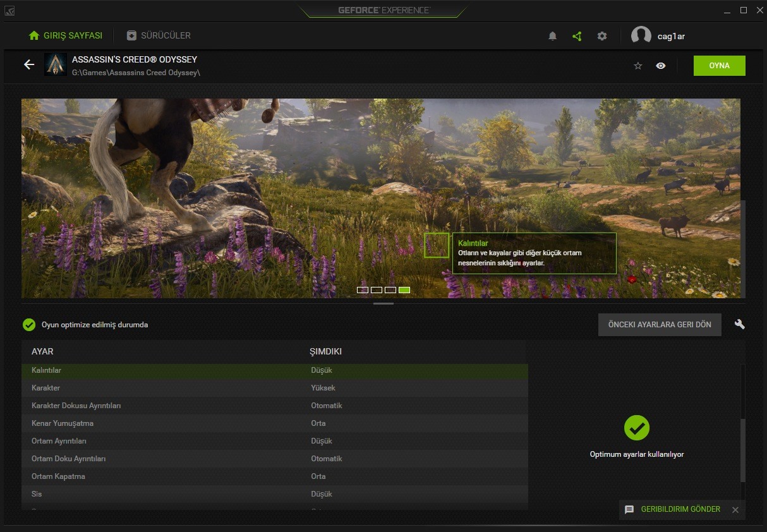Click the Assassin's Creed Odyssey game icon
The image size is (767, 532).
[x=56, y=65]
